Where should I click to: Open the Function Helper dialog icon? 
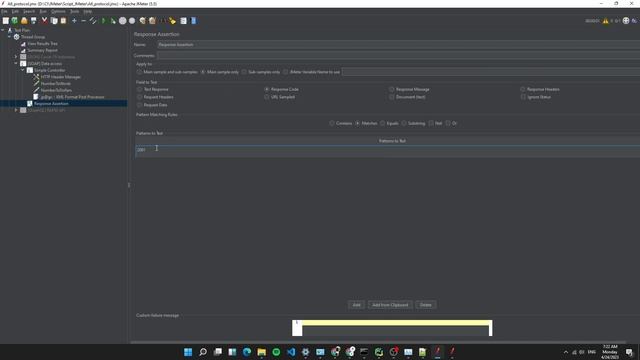184,20
